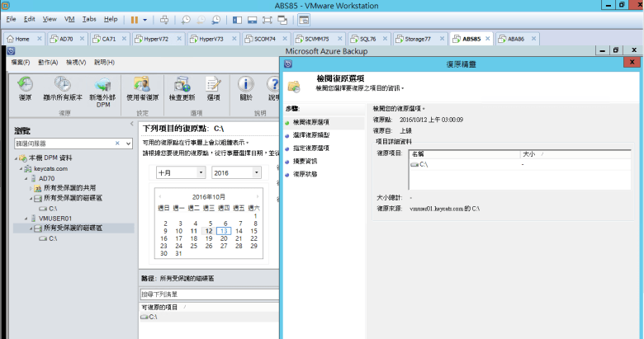
Task: Click the 檢查更新 ribbon icon
Action: (x=182, y=87)
